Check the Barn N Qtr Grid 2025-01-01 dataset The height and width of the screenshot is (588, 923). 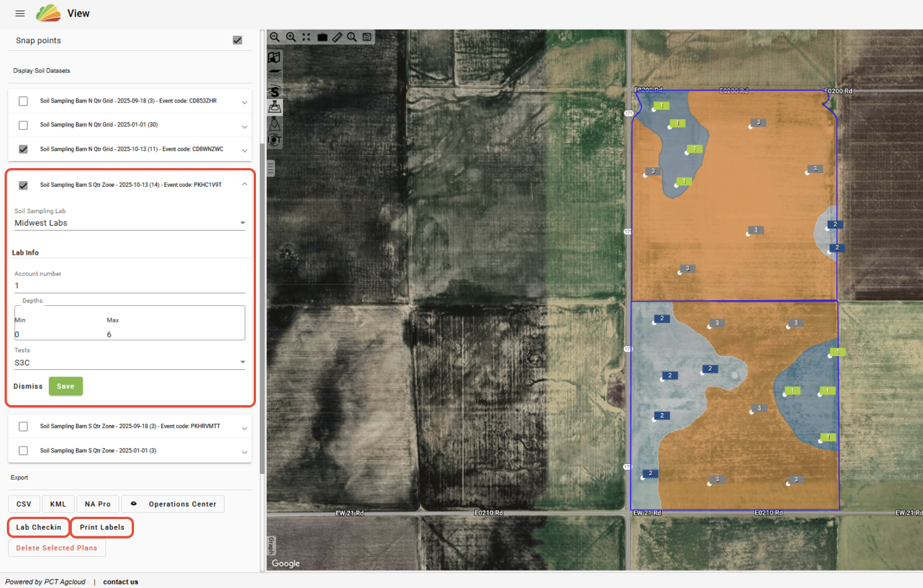(x=23, y=125)
